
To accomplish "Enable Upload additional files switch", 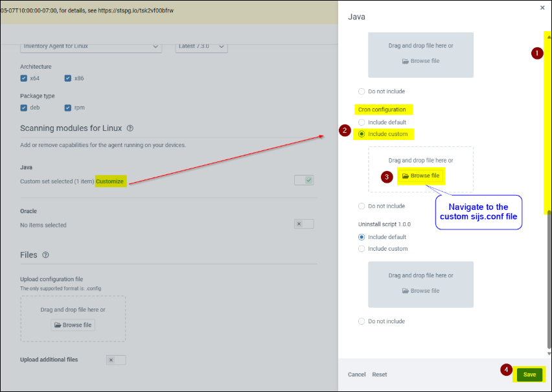I will pos(116,360).
